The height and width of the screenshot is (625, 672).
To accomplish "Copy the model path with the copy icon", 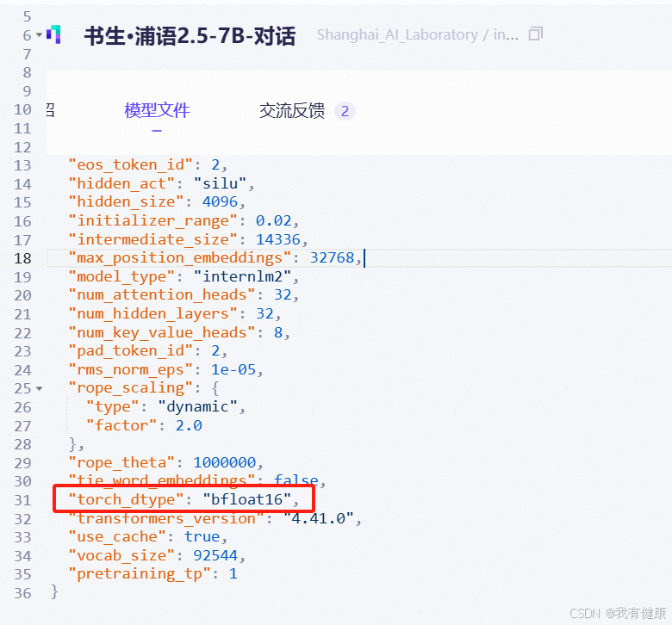I will tap(535, 34).
